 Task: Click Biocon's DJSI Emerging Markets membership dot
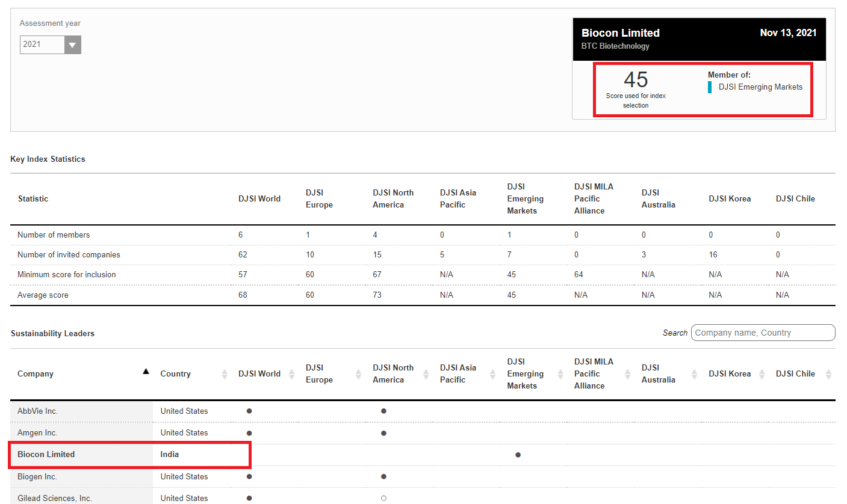pyautogui.click(x=518, y=455)
